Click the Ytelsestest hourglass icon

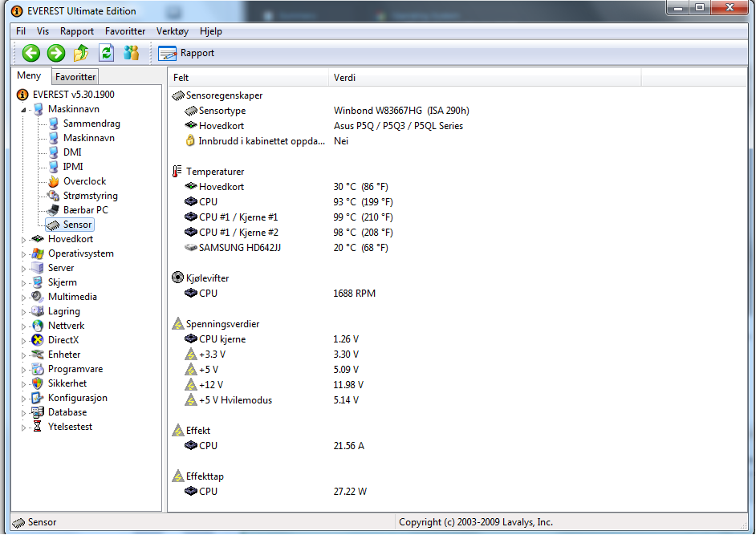(x=37, y=427)
